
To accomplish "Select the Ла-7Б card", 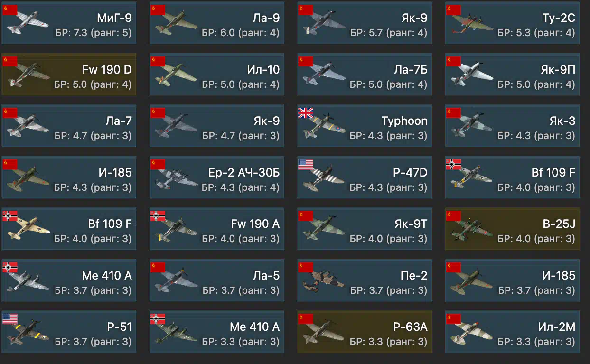I will 365,75.
